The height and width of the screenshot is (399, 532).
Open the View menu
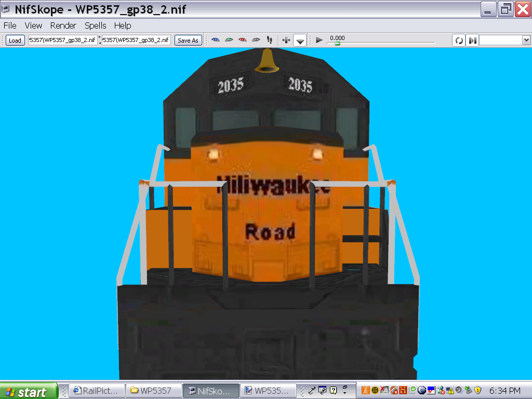click(x=33, y=25)
